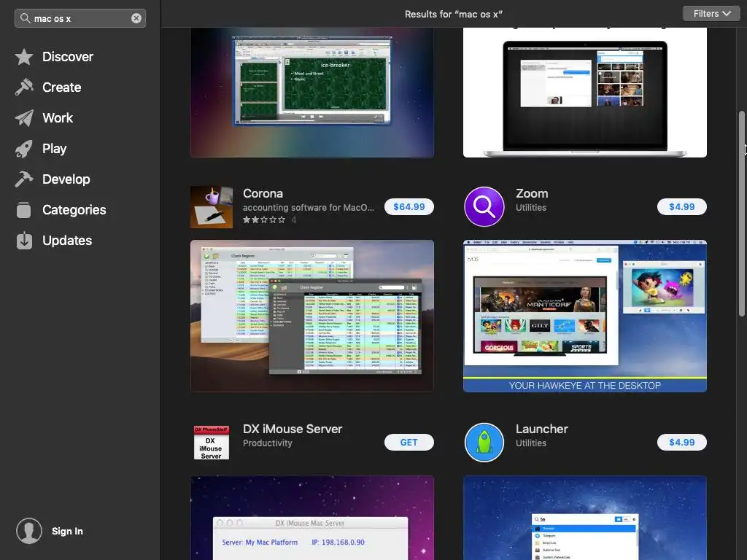Viewport: 747px width, 560px height.
Task: Go to the Create section
Action: (x=61, y=87)
